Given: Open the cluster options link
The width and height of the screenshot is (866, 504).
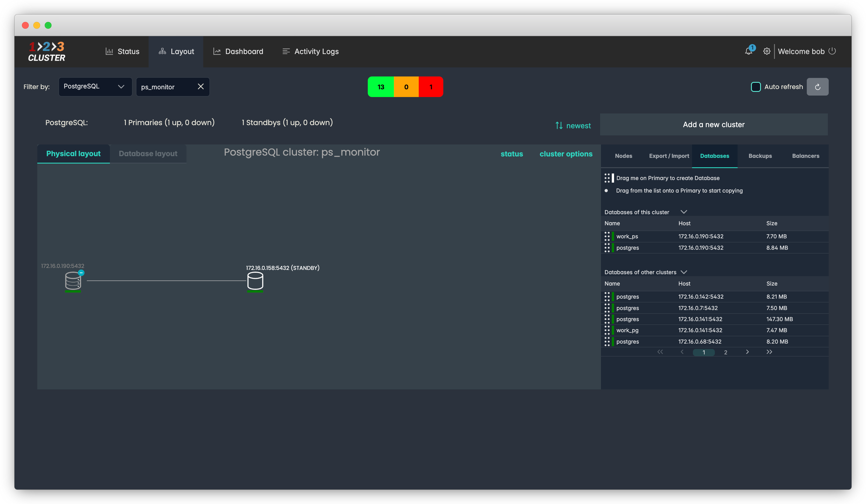Looking at the screenshot, I should pyautogui.click(x=566, y=154).
